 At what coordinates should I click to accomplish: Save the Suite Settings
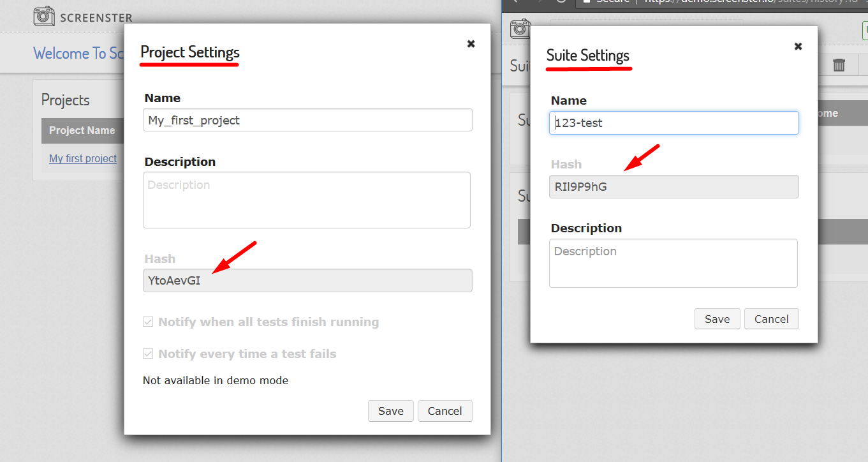point(717,319)
